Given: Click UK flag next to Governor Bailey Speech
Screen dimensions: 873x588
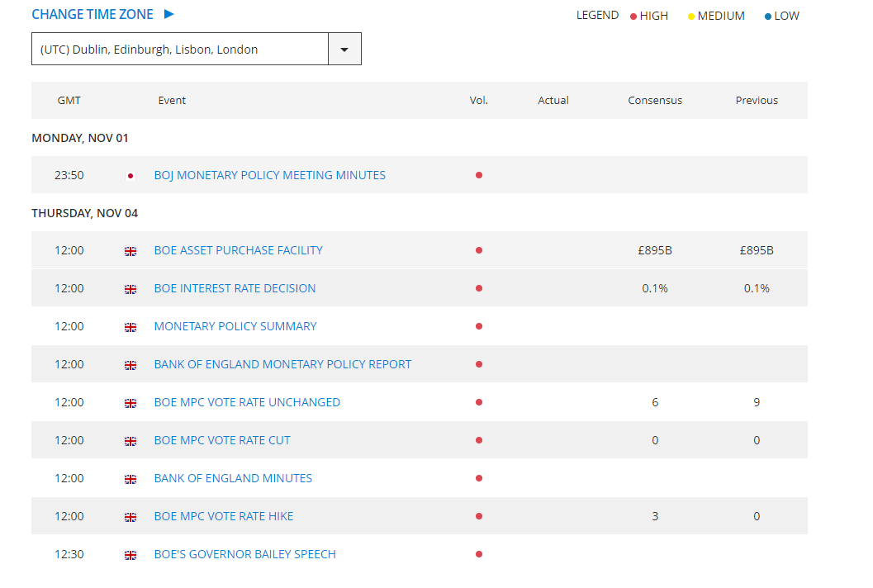Looking at the screenshot, I should (130, 555).
